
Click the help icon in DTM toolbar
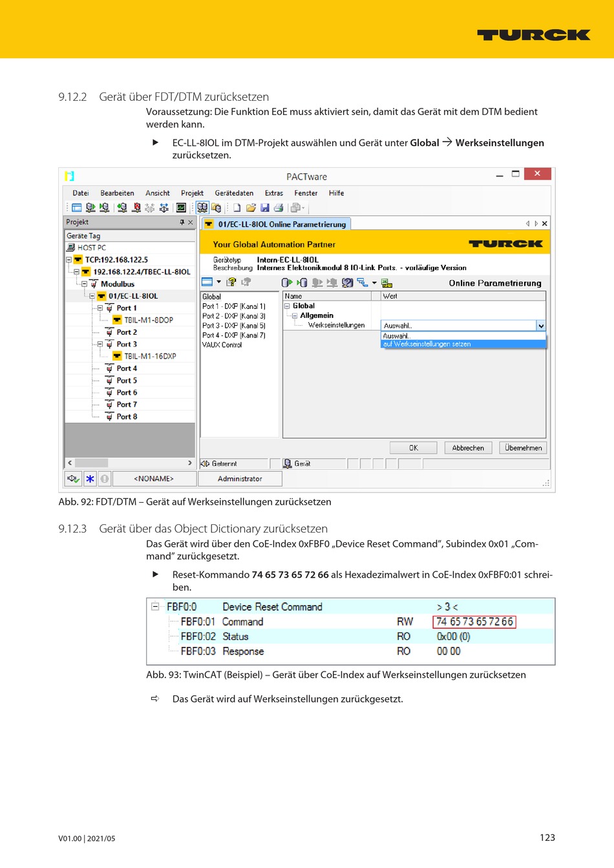click(x=232, y=282)
